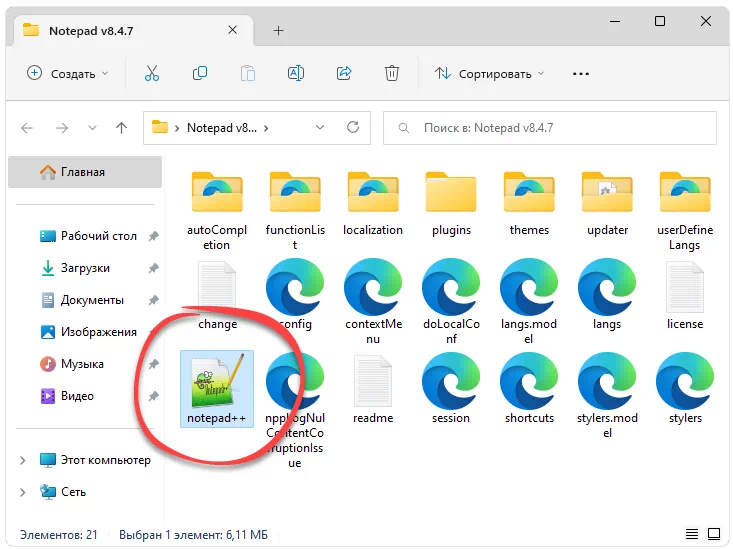Click the Copy icon in toolbar
Screen dimensions: 733x549
point(200,73)
